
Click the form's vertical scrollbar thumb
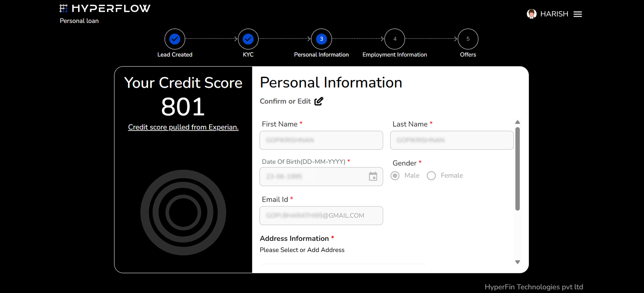(x=518, y=169)
